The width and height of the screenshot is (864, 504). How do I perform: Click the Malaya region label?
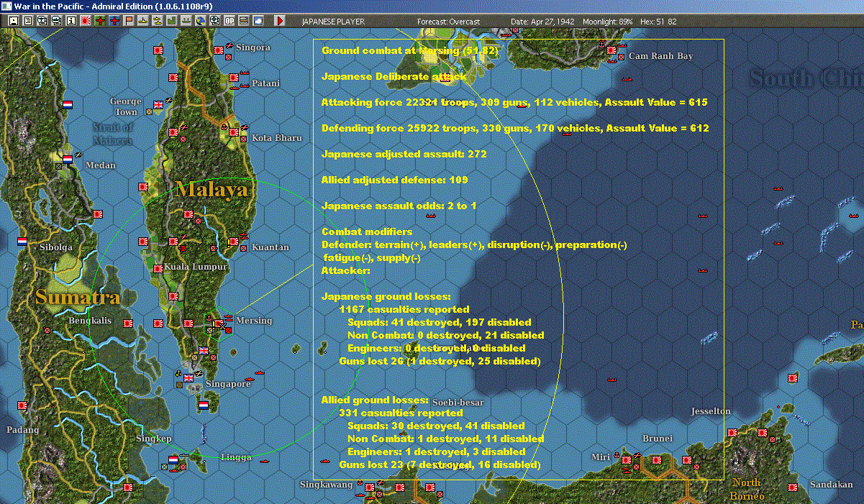[212, 190]
